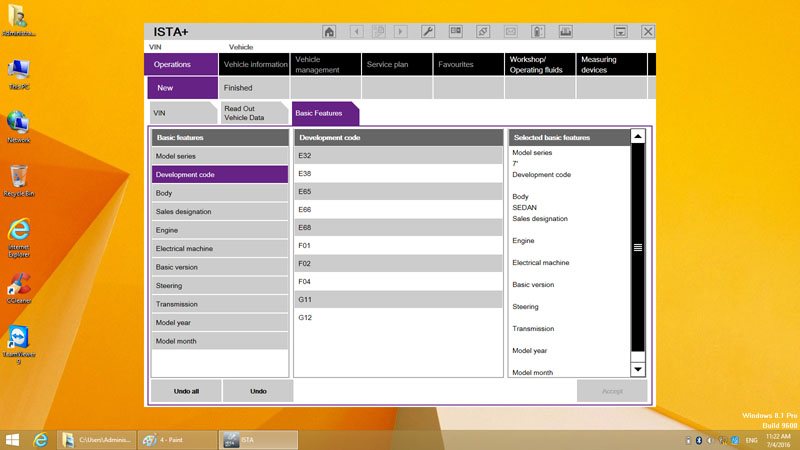The height and width of the screenshot is (450, 800).
Task: Click the link/connection icon in toolbar
Action: pos(483,32)
